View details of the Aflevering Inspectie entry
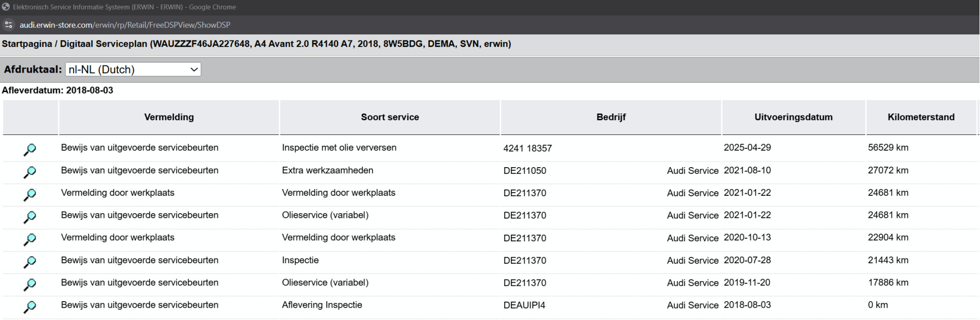 pyautogui.click(x=30, y=307)
